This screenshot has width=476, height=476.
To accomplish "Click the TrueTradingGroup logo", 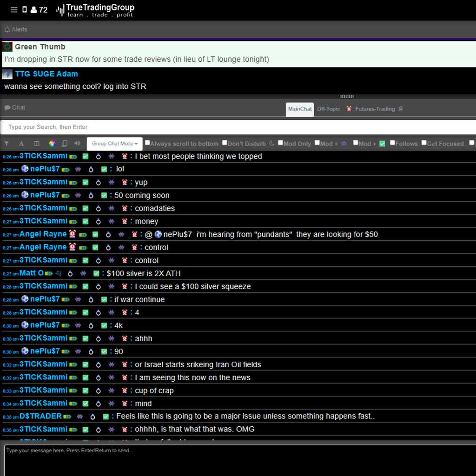I will click(x=96, y=10).
